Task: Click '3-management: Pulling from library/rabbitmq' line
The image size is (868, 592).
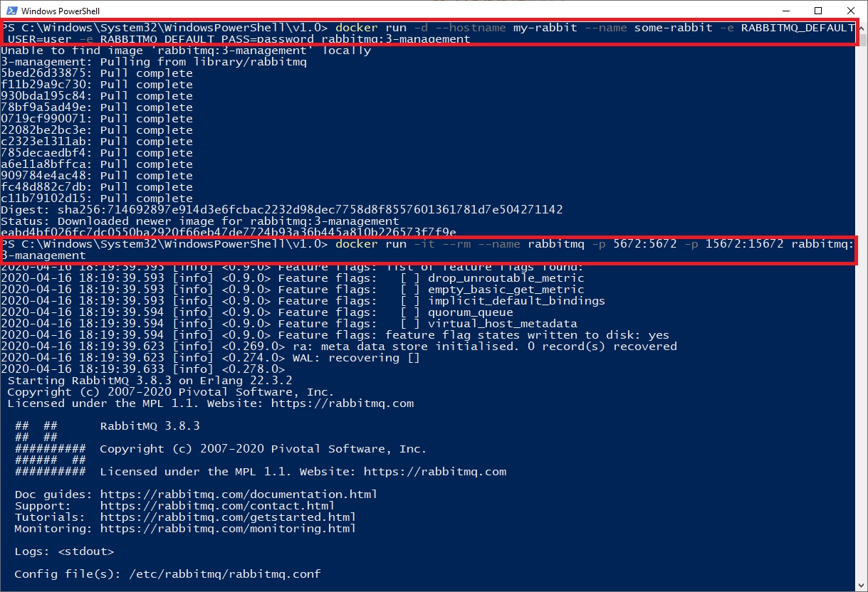Action: click(x=154, y=62)
